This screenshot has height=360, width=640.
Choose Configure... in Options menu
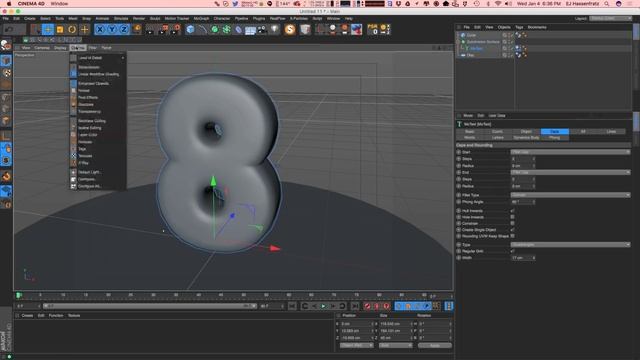click(x=98, y=179)
